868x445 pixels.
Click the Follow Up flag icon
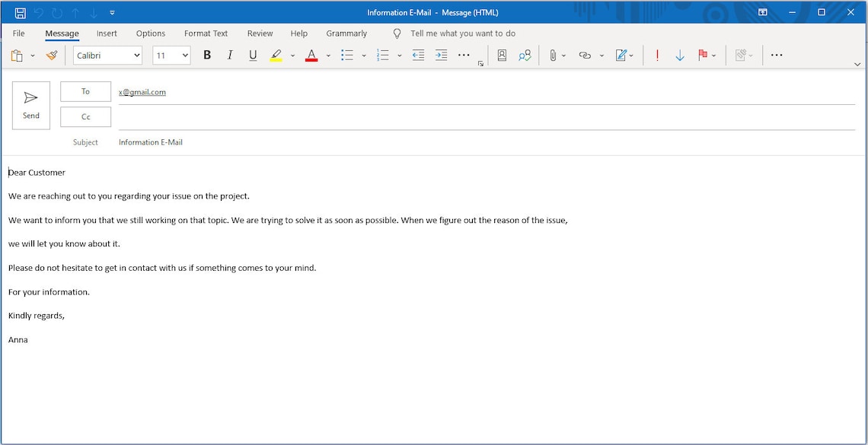coord(703,56)
